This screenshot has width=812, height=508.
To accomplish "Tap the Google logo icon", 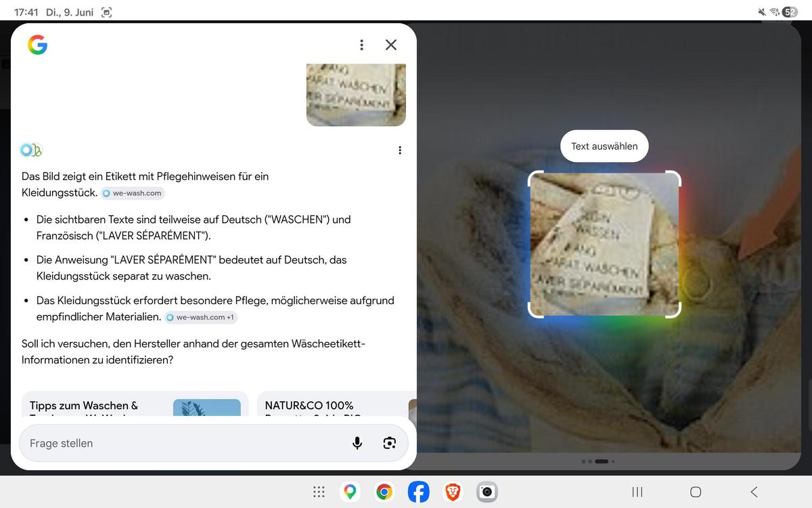I will click(x=37, y=45).
